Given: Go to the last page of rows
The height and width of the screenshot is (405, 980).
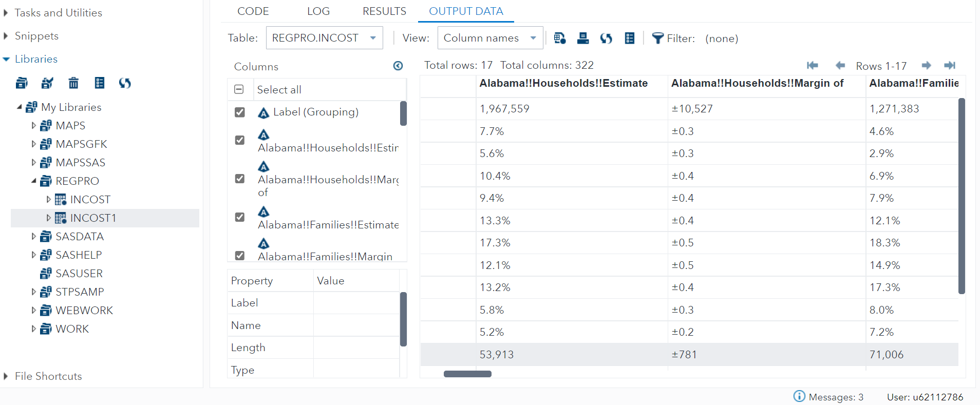Looking at the screenshot, I should coord(950,65).
